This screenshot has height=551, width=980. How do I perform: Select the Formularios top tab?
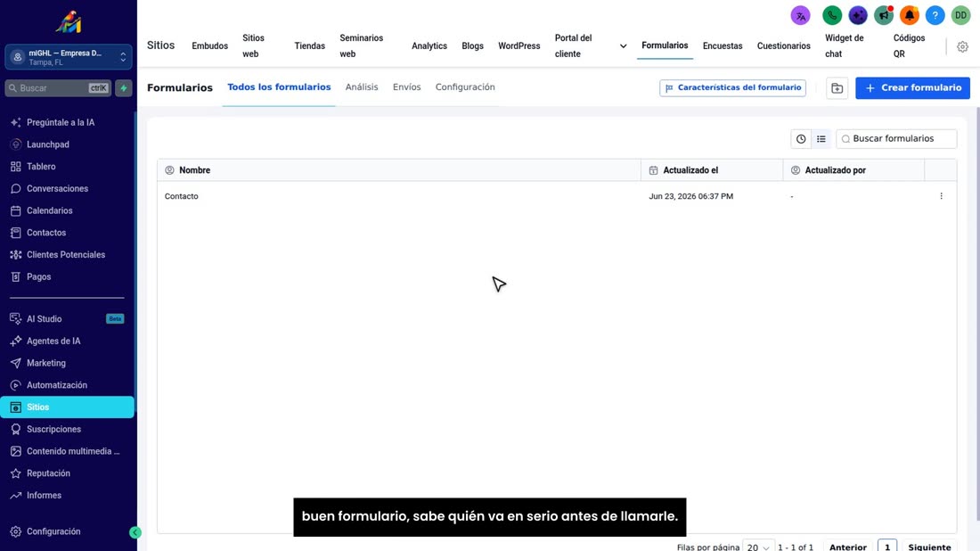[x=665, y=45]
